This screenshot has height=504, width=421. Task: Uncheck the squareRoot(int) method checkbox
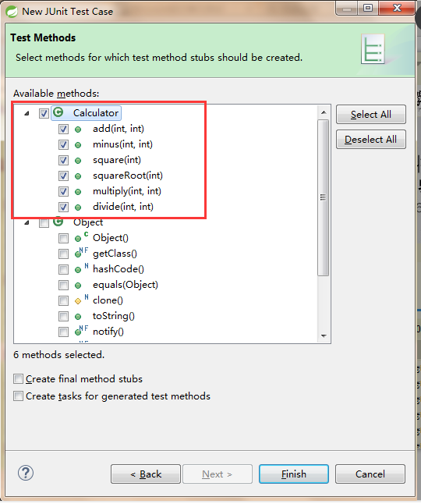[63, 176]
